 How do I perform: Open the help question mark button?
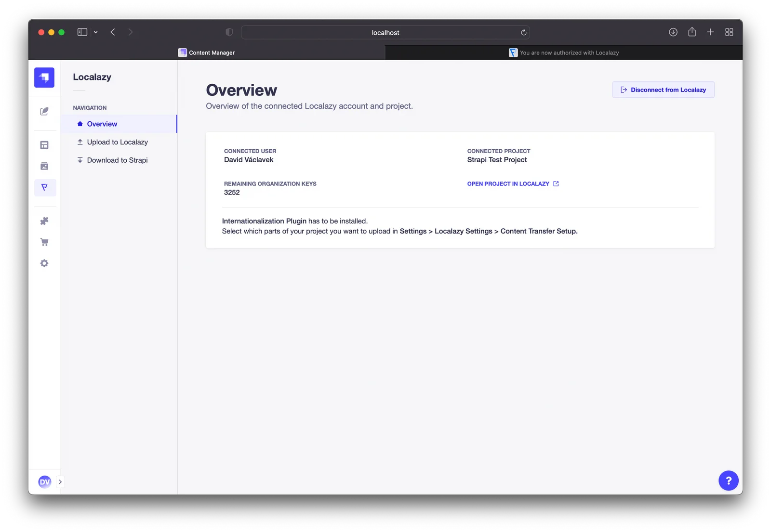tap(728, 480)
